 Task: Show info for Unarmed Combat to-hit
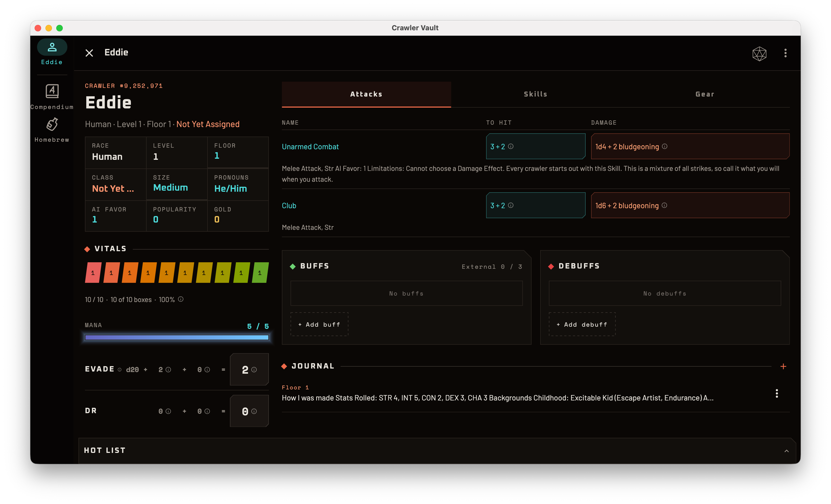tap(511, 146)
